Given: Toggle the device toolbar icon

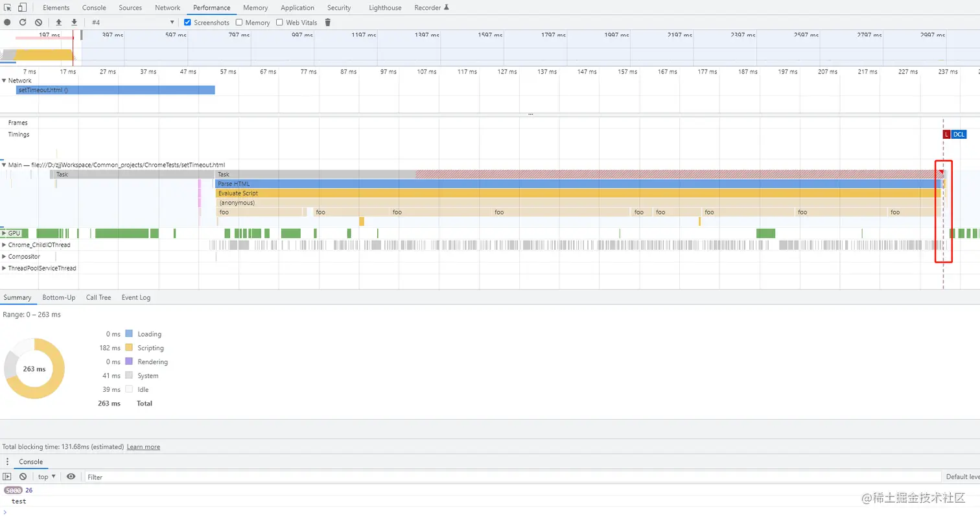Looking at the screenshot, I should 22,8.
